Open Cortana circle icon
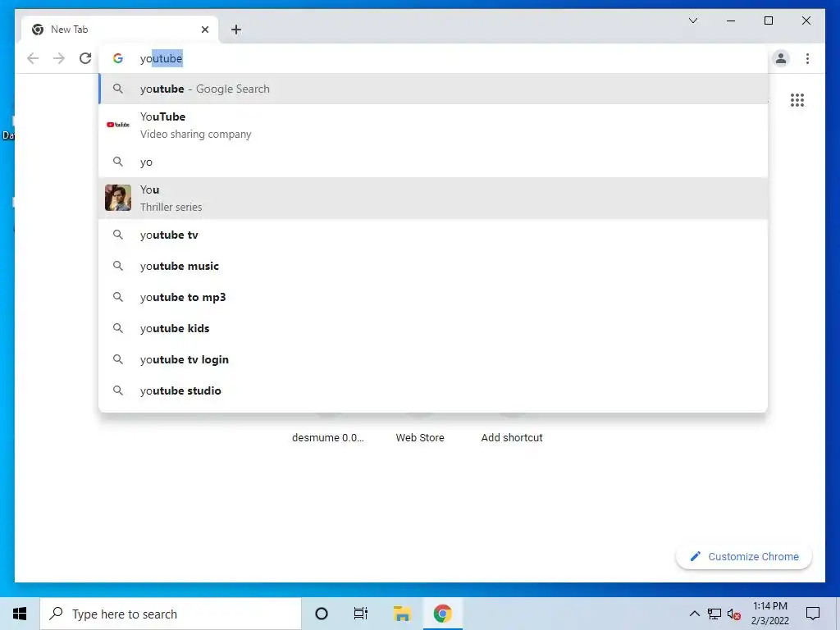The image size is (840, 630). click(x=322, y=614)
